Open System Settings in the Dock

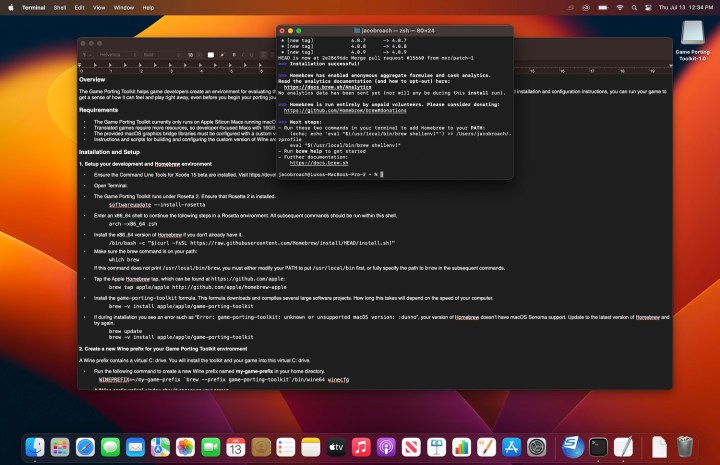pos(537,447)
